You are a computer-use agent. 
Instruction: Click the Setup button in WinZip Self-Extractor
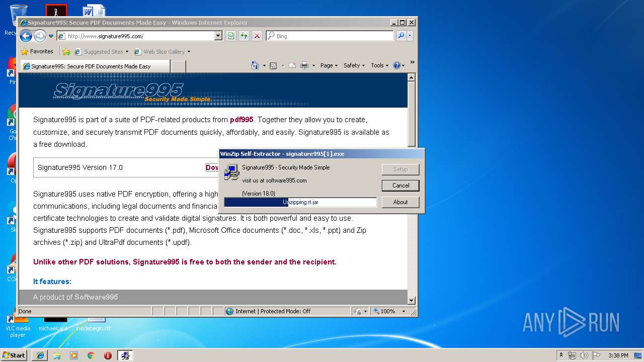click(400, 169)
